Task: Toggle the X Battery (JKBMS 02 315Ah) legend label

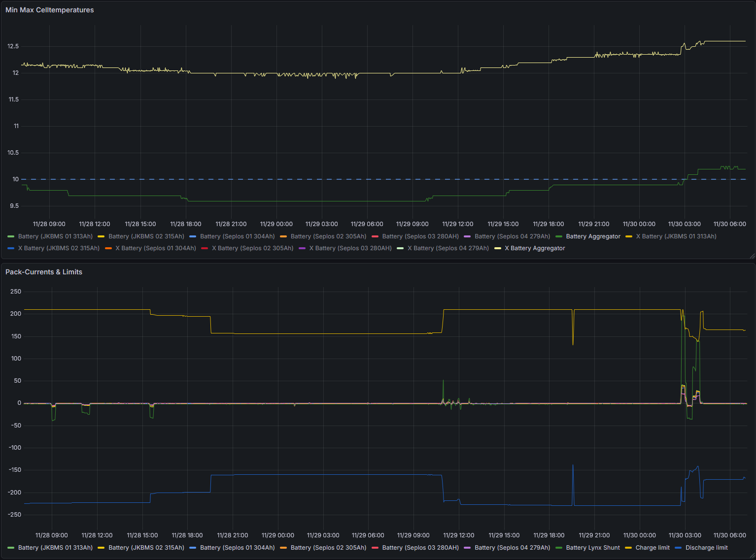Action: click(x=59, y=248)
